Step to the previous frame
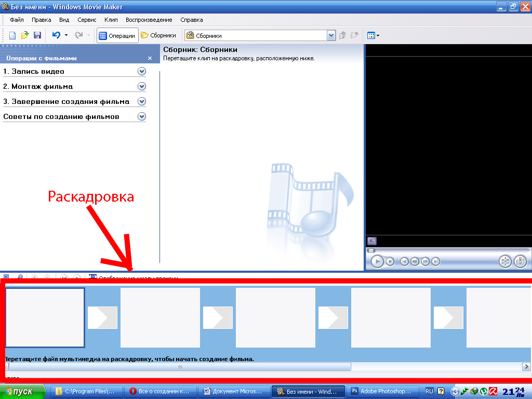This screenshot has width=532, height=399. click(415, 262)
